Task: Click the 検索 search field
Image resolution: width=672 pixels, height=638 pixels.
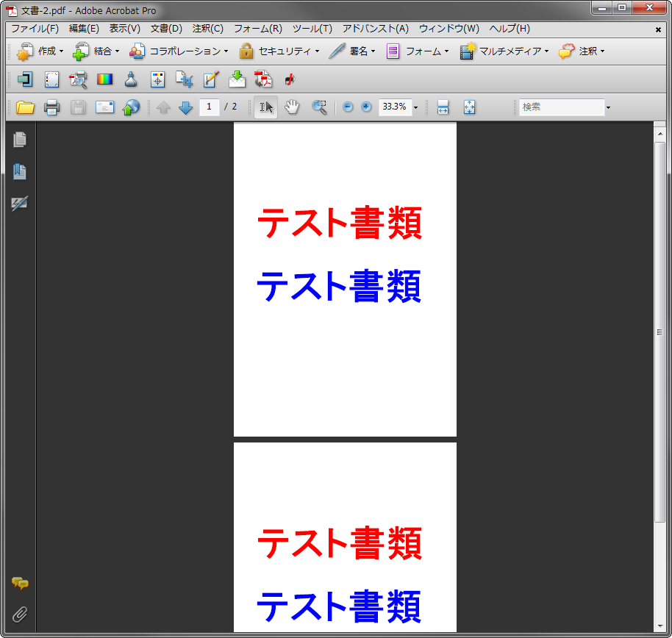Action: (x=562, y=107)
